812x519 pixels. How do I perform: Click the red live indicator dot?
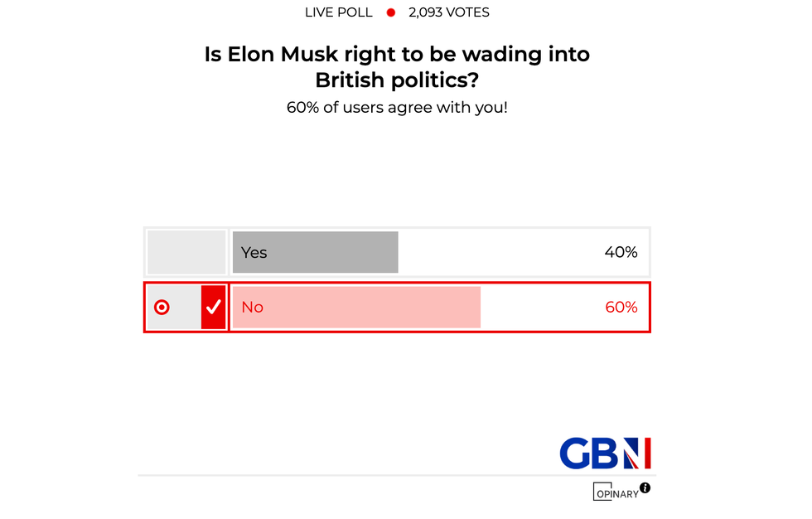[x=391, y=12]
